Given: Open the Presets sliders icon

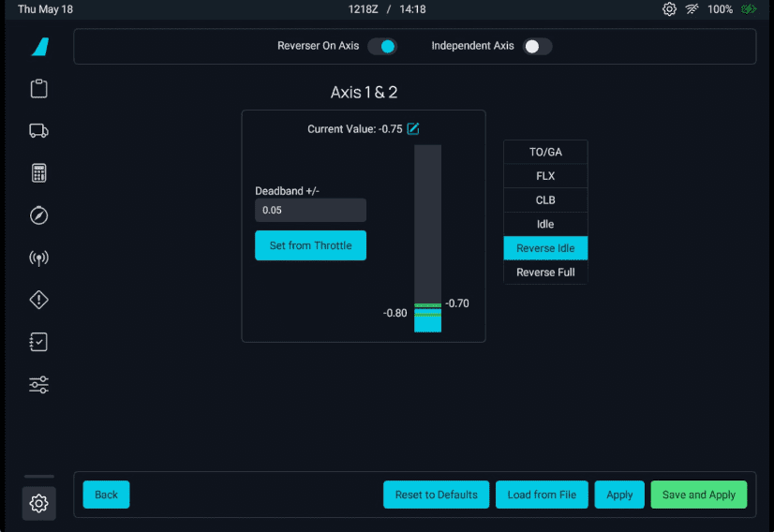Looking at the screenshot, I should [38, 385].
